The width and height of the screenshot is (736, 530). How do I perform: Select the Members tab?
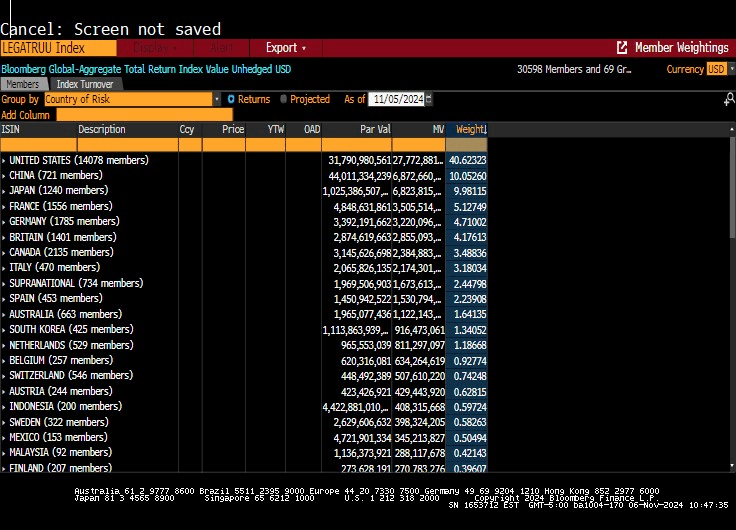[23, 84]
